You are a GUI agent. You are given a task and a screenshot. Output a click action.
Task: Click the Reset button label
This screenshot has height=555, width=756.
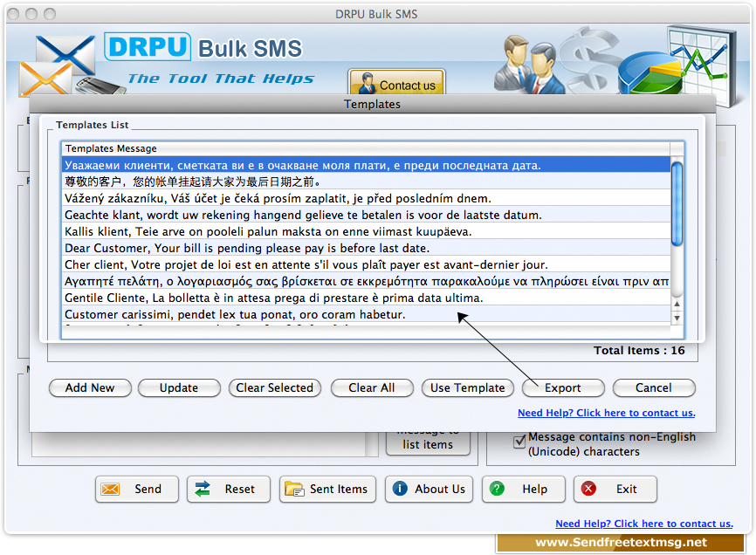(x=239, y=489)
